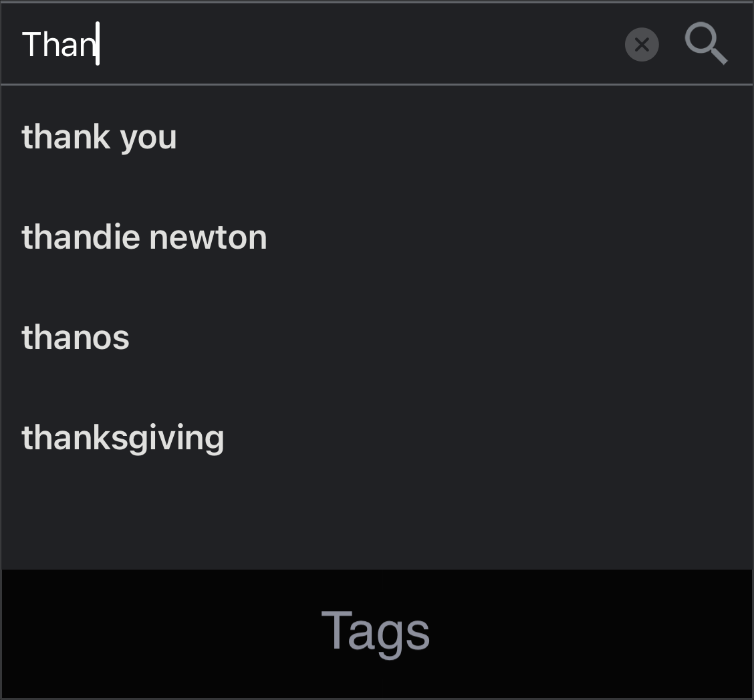Search for 'thanos' via autocomplete
This screenshot has height=700, width=754.
[377, 337]
